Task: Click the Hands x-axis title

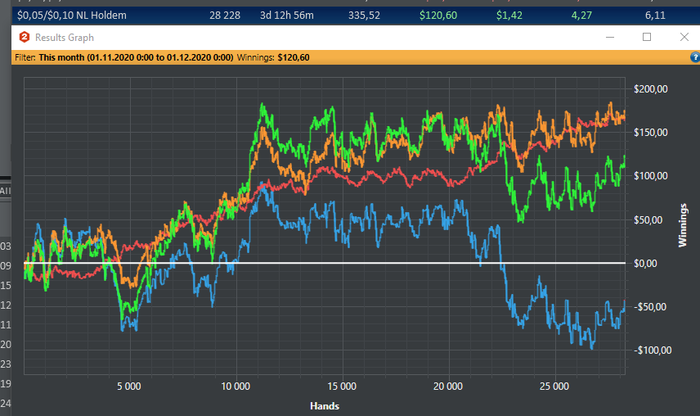Action: 325,406
